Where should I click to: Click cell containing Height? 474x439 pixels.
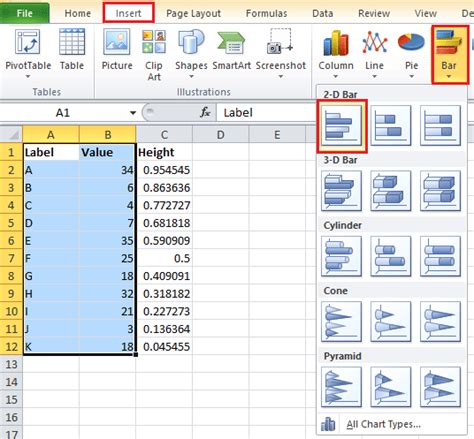(164, 152)
